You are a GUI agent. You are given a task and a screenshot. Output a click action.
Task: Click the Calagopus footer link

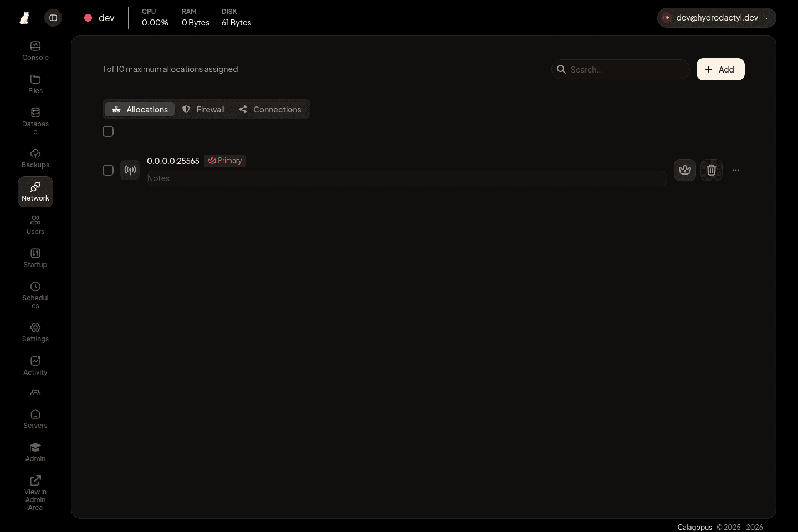694,527
